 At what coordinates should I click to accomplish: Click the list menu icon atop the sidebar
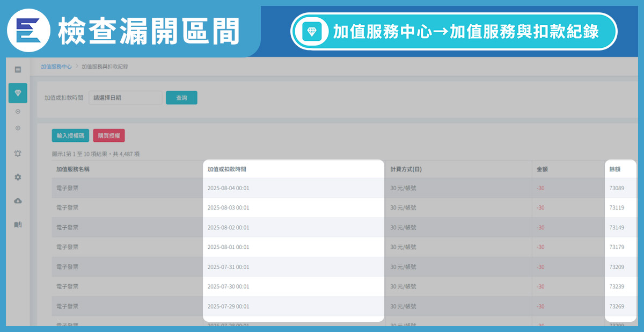click(x=18, y=69)
